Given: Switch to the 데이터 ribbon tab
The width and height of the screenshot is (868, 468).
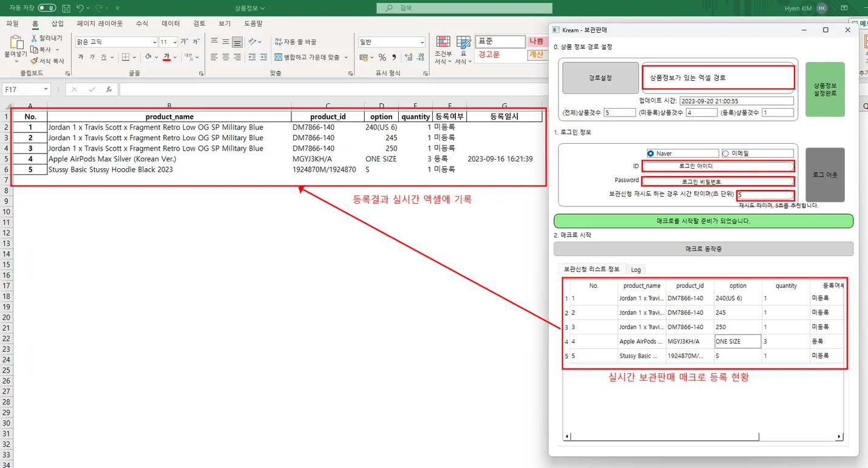Looking at the screenshot, I should click(171, 23).
